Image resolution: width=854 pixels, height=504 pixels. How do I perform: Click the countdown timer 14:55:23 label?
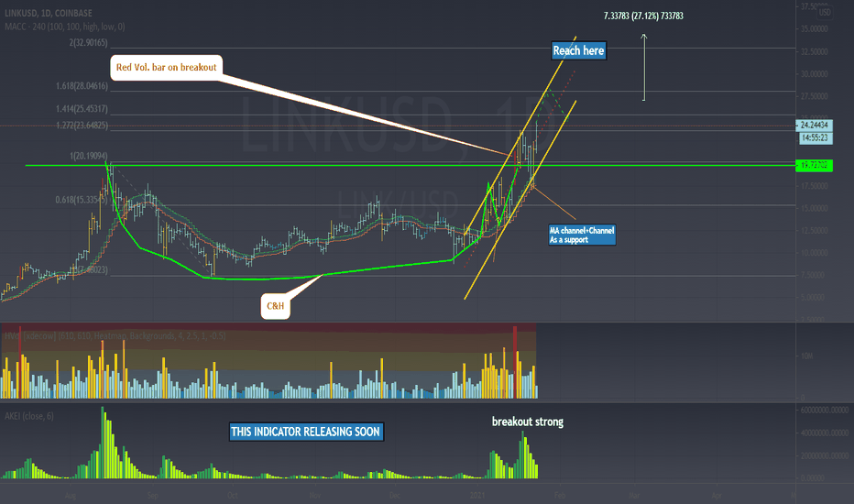click(816, 137)
